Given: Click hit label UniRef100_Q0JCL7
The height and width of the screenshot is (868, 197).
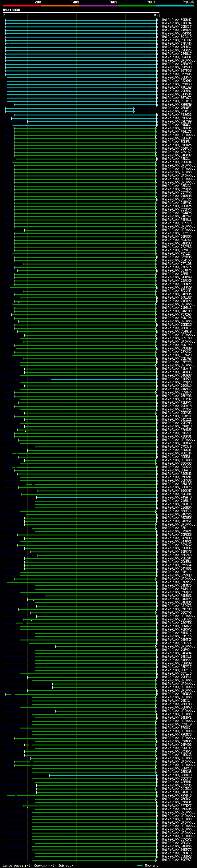Looking at the screenshot, I should [x=176, y=111].
